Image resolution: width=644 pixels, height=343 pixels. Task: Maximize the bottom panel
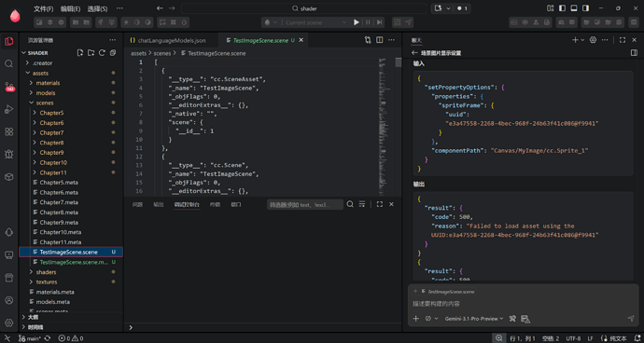pyautogui.click(x=380, y=204)
